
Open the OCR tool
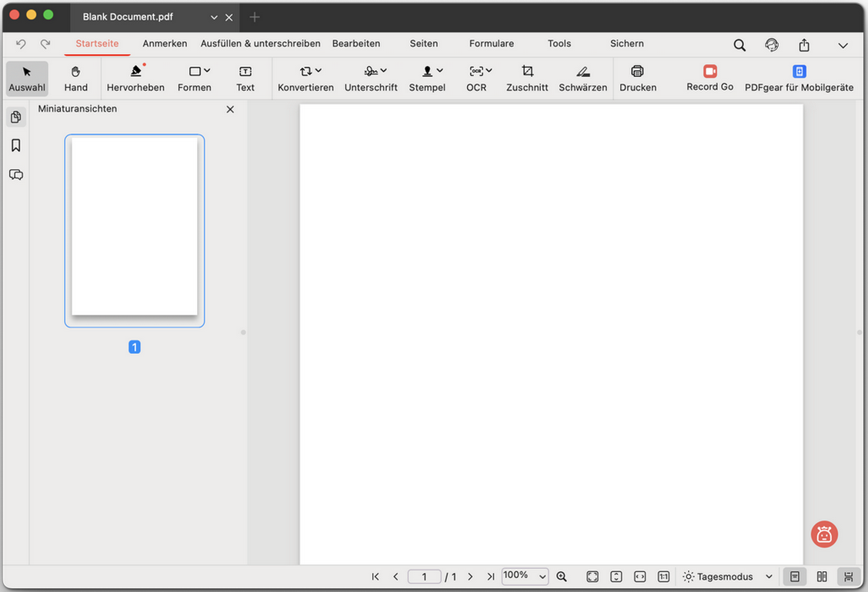476,77
